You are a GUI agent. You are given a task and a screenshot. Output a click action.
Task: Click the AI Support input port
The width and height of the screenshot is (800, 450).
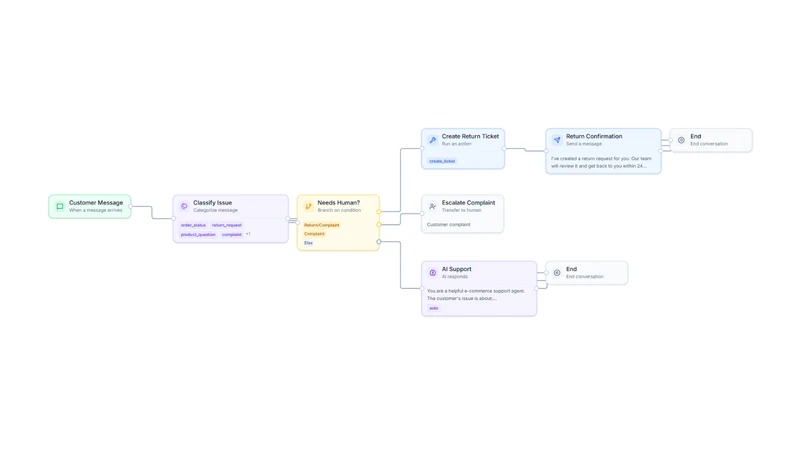coord(422,289)
